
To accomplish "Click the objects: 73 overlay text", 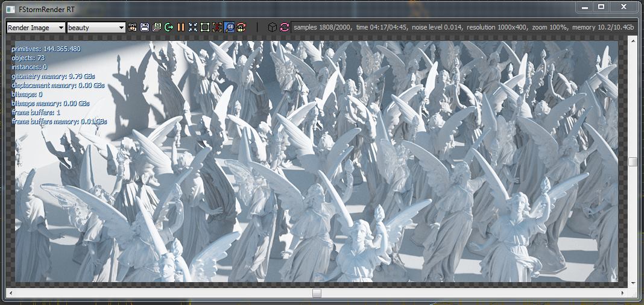I will click(28, 58).
